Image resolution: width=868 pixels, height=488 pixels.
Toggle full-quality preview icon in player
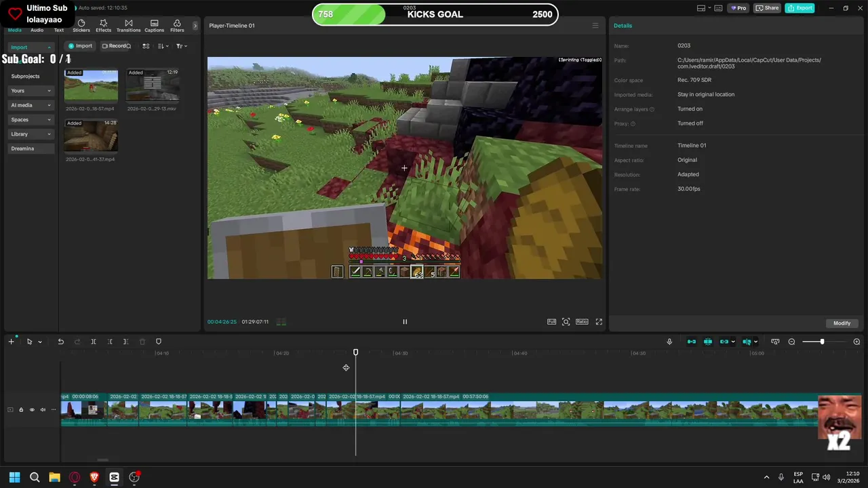click(x=551, y=322)
